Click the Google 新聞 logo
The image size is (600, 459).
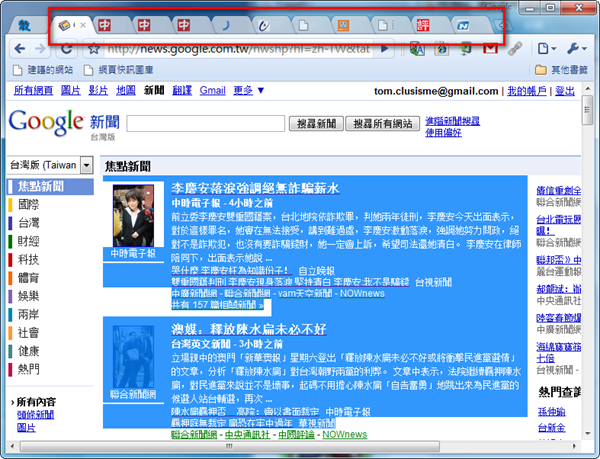click(x=64, y=123)
